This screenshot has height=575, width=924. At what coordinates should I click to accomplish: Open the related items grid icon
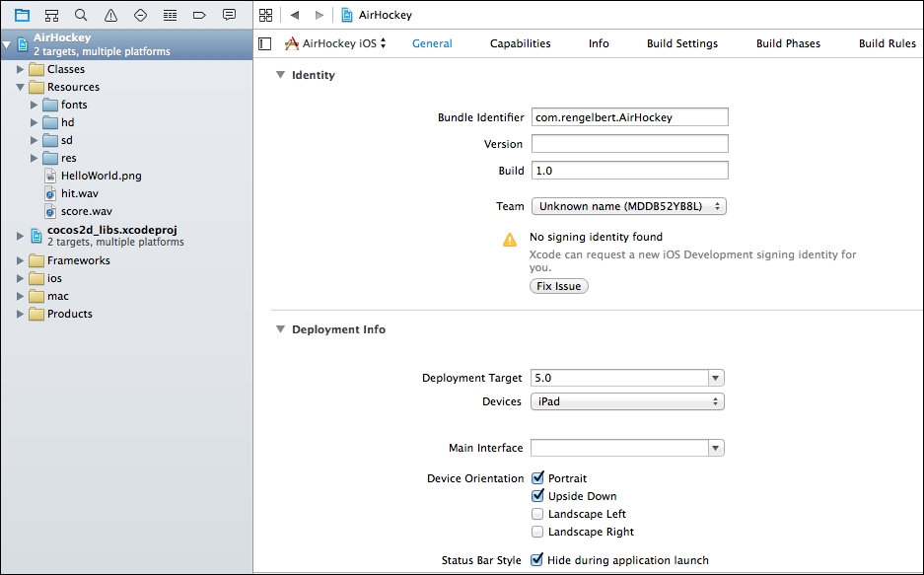click(x=266, y=15)
